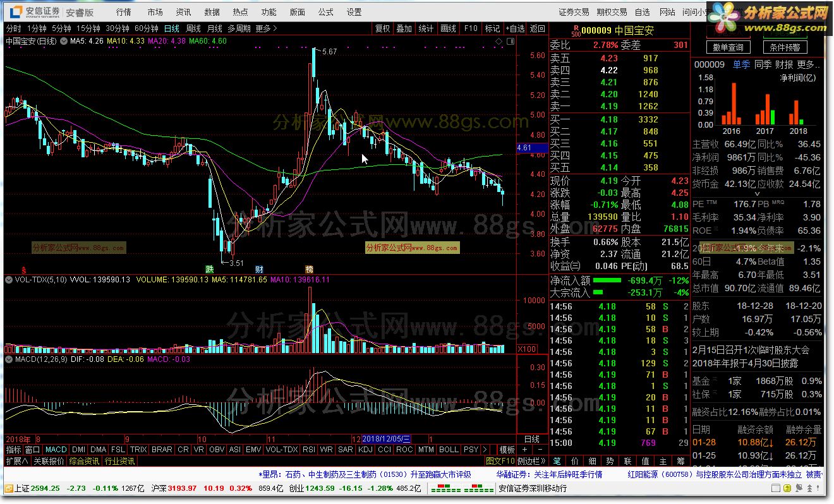Screen dimensions: 834x504
Task: Open 期权交易 options trading
Action: [x=612, y=12]
